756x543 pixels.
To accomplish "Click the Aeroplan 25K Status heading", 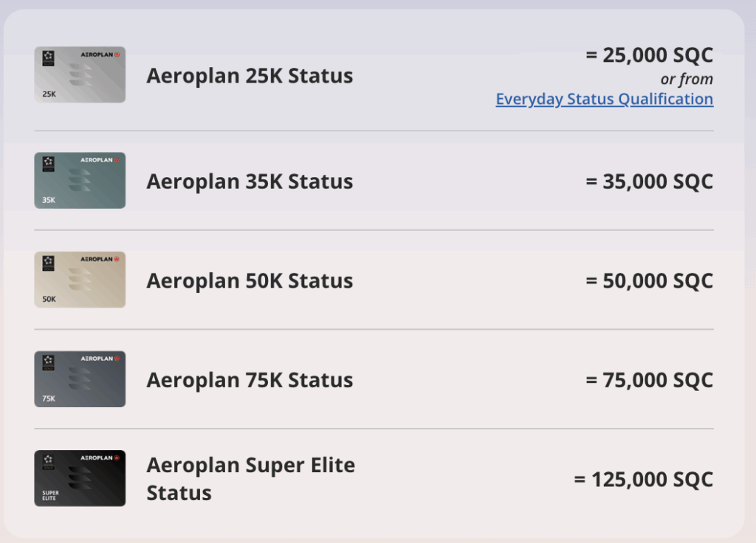I will pos(250,75).
